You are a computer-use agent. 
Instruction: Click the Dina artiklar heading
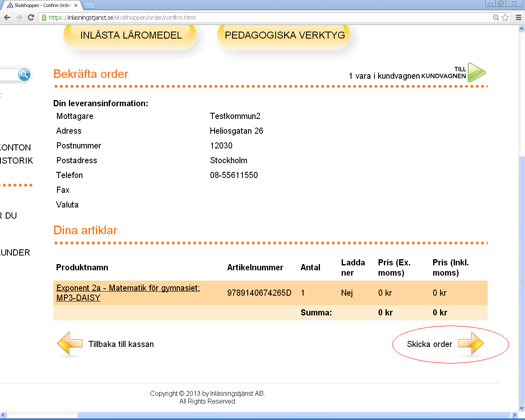[85, 230]
